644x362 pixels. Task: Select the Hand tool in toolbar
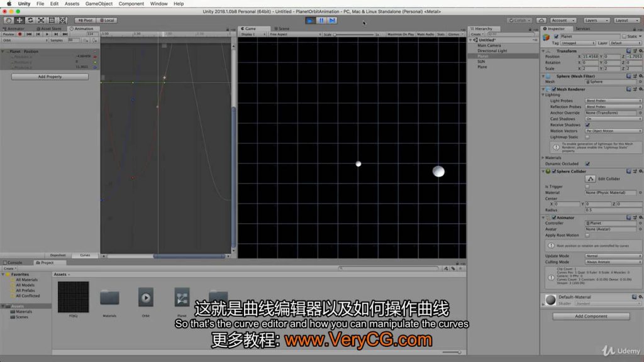(x=8, y=20)
